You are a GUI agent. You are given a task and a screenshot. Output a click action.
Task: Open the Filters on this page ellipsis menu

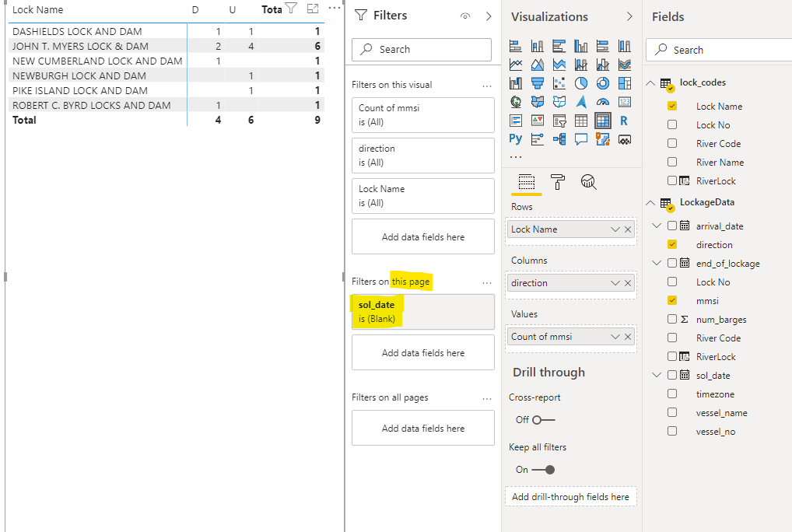(x=487, y=283)
